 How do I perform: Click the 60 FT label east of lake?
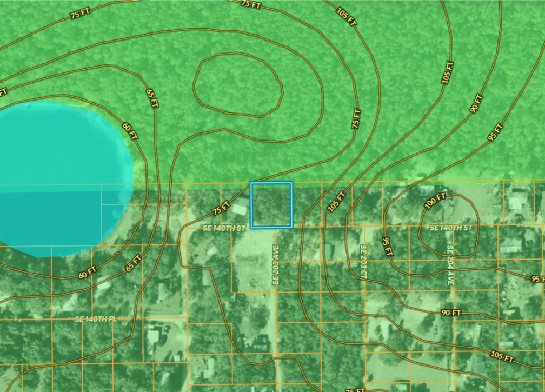coord(129,131)
